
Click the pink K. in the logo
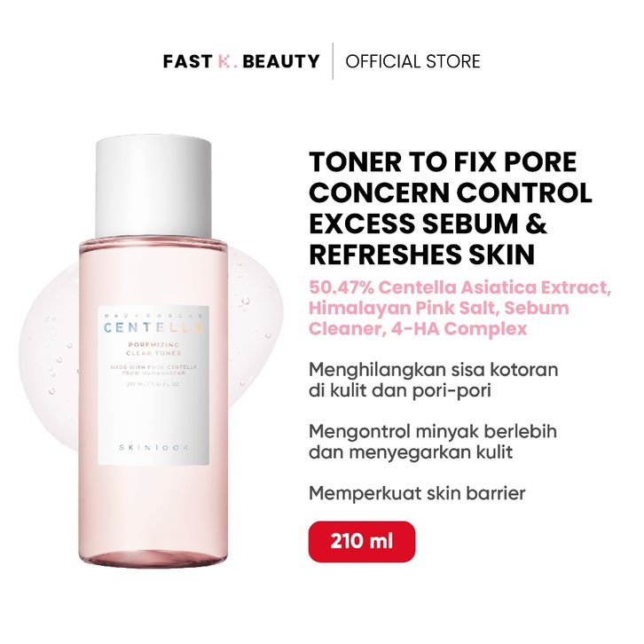(x=225, y=61)
